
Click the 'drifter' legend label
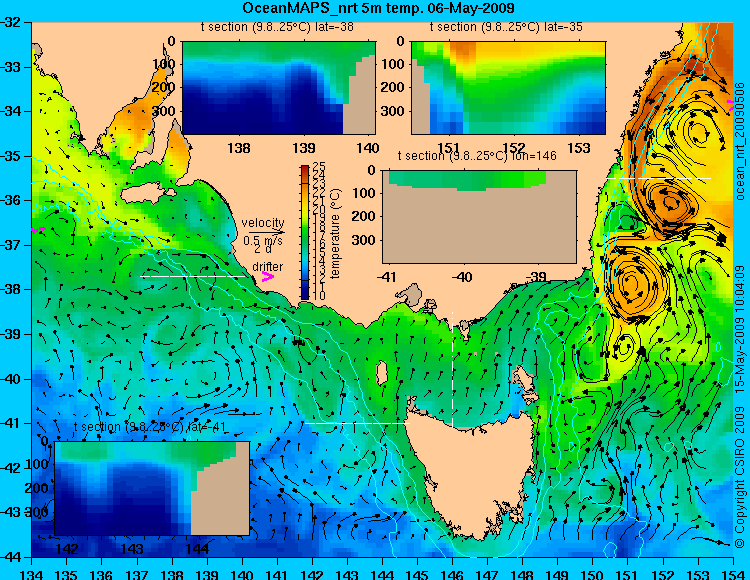point(268,267)
